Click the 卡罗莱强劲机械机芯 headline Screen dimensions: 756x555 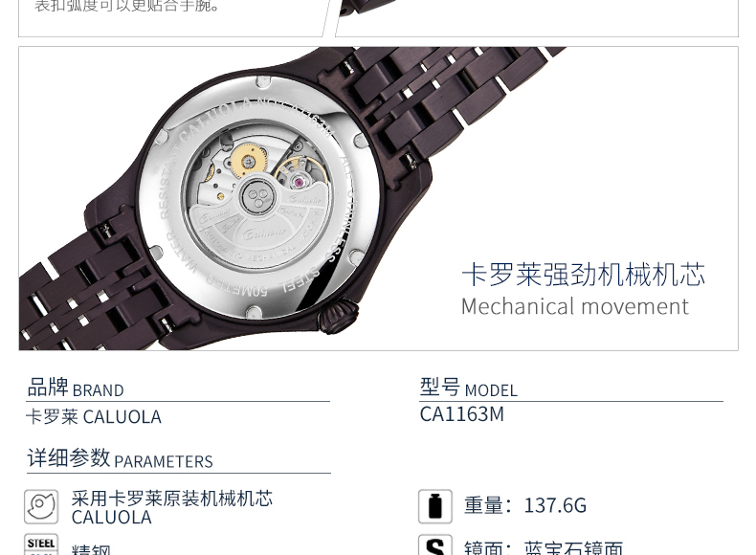pyautogui.click(x=584, y=275)
